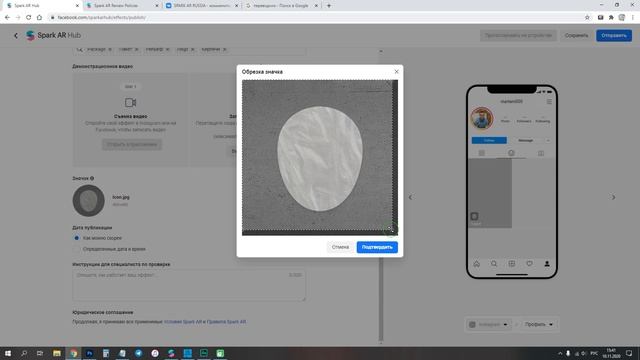The width and height of the screenshot is (640, 360).
Task: Tap the home icon in phone preview
Action: 476,264
